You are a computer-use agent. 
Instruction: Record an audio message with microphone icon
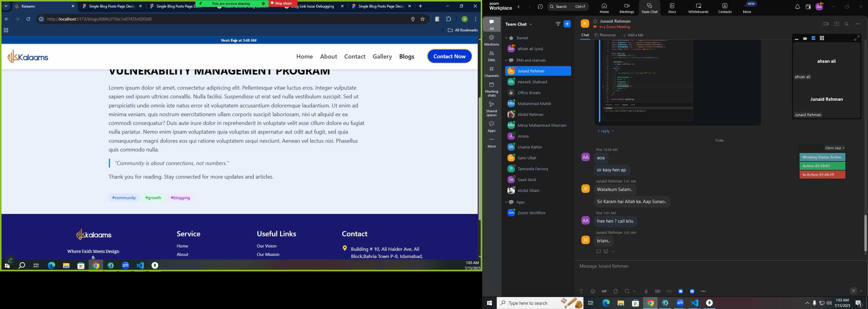coord(646,291)
